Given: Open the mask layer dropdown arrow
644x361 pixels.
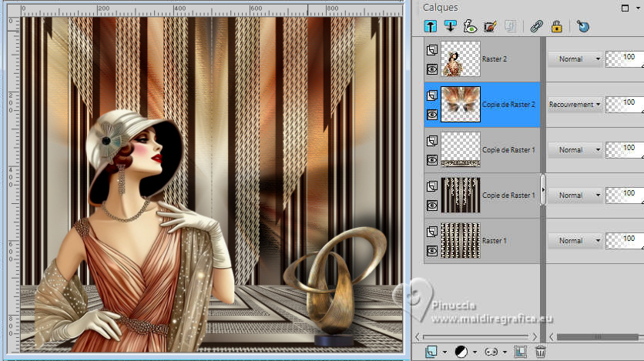Looking at the screenshot, I should pyautogui.click(x=475, y=352).
